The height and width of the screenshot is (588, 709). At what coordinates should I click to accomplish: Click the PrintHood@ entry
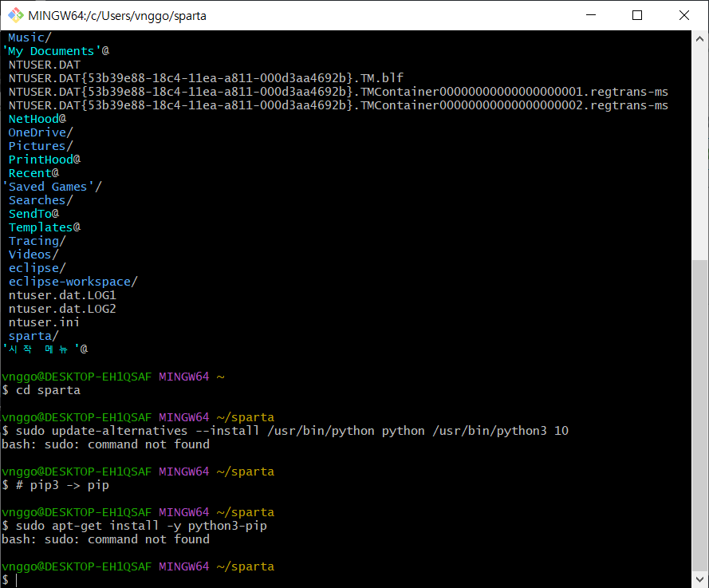point(45,160)
